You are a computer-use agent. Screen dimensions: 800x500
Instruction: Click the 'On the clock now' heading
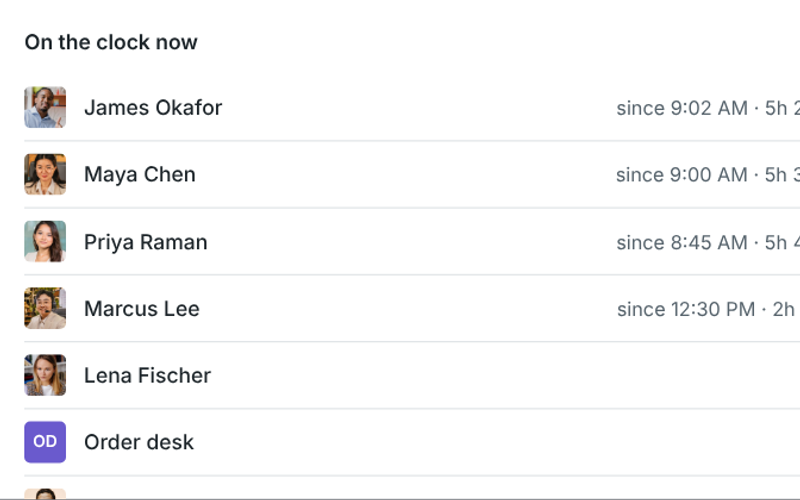pos(111,42)
